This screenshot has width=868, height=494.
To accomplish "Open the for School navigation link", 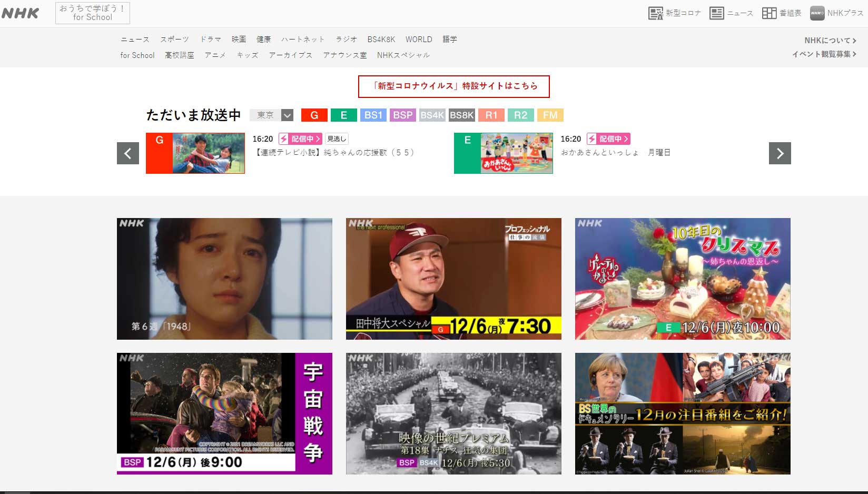I will [x=137, y=55].
